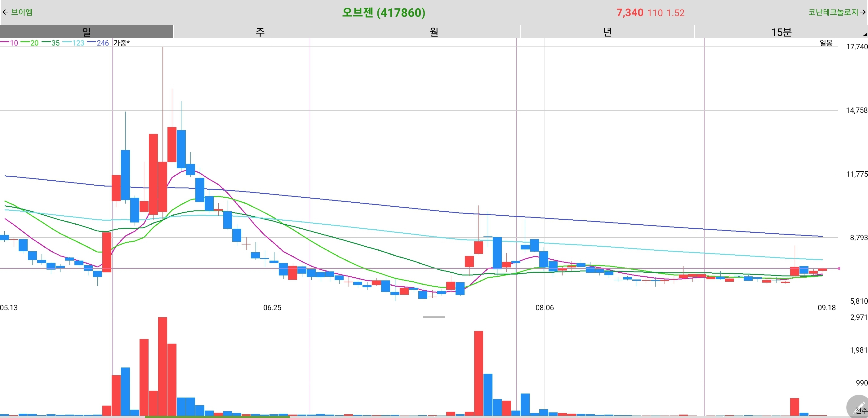Viewport: 868px width, 418px height.
Task: Click the green horizontal scrollbar thumb
Action: (x=217, y=417)
